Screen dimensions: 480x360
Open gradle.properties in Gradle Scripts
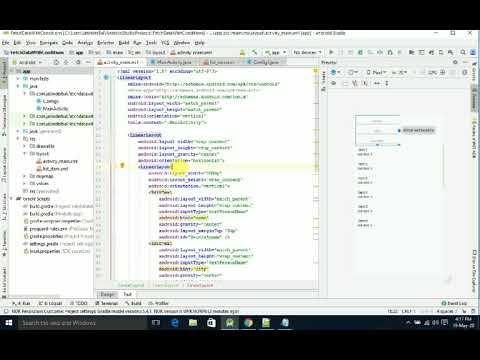pyautogui.click(x=57, y=236)
